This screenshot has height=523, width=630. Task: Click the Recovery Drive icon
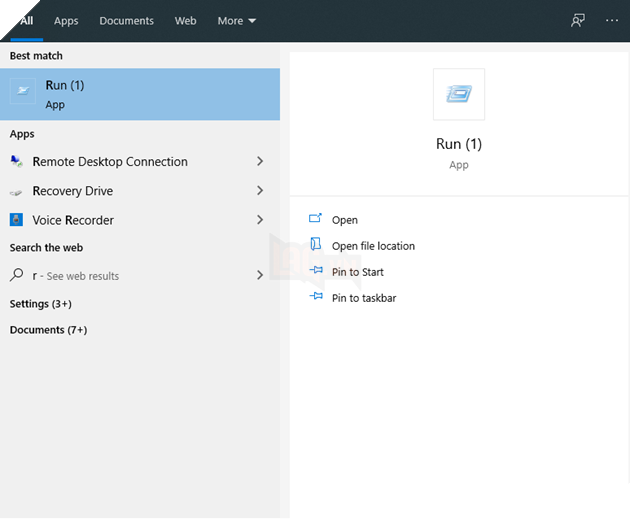tap(17, 191)
